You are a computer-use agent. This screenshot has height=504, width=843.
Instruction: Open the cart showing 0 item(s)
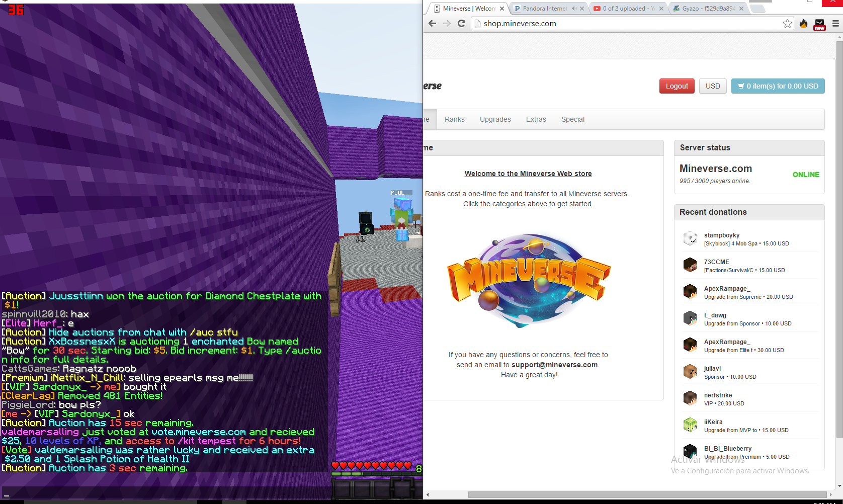(778, 86)
